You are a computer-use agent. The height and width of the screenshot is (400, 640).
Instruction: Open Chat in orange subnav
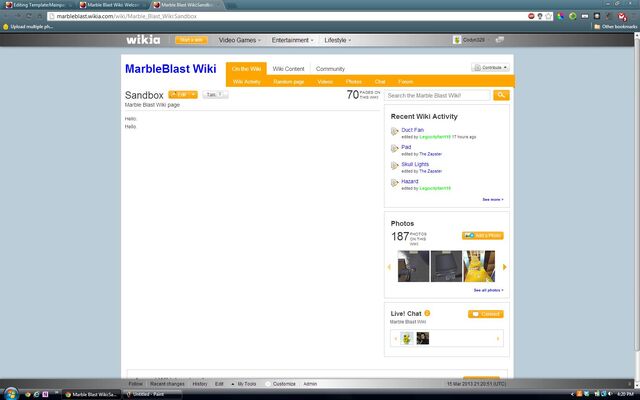380,82
